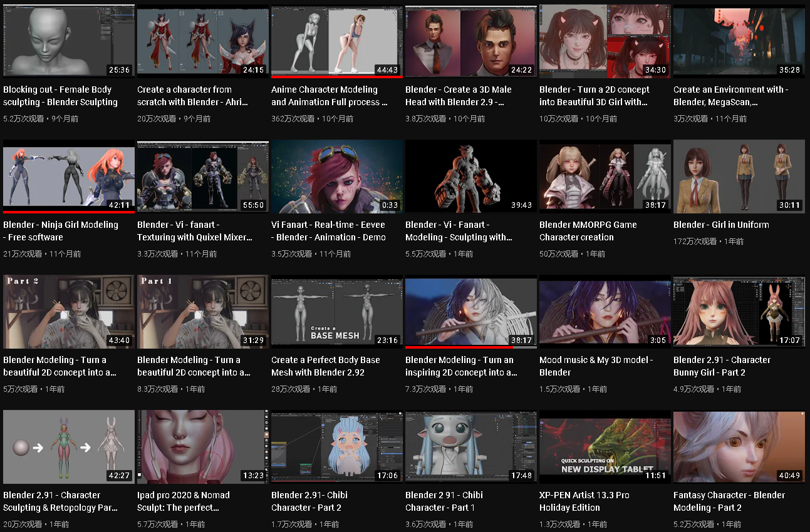Click title 'Create an Environment with Blender, MegaScan'
This screenshot has height=532, width=810.
(731, 96)
